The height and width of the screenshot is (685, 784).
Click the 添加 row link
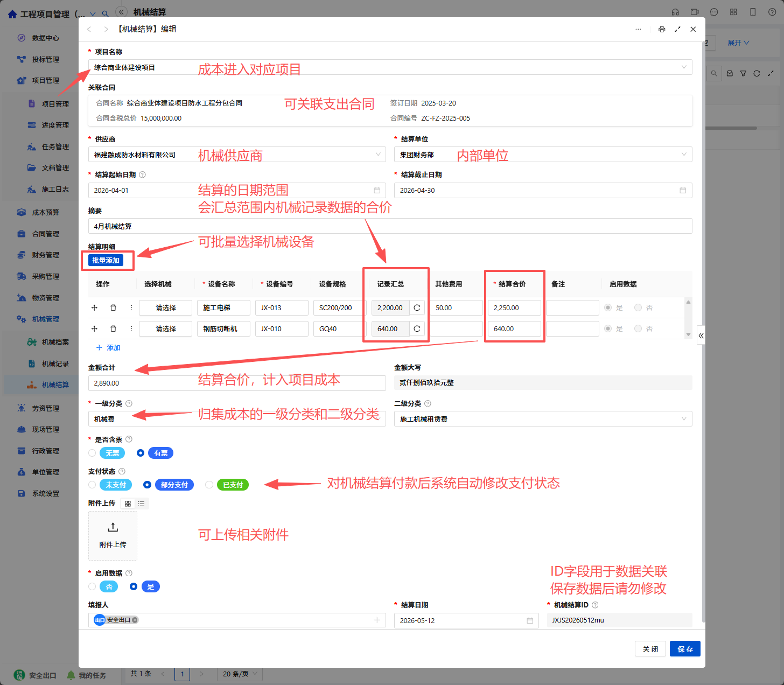[x=108, y=348]
